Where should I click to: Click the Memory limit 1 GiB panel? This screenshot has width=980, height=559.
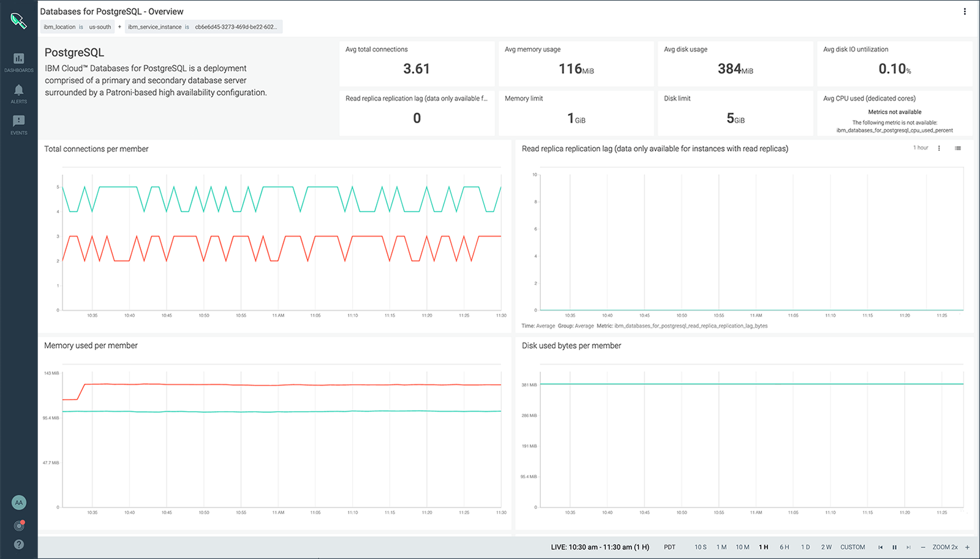pos(576,113)
